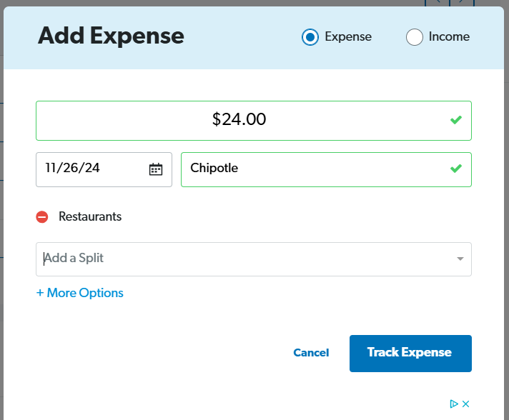Edit the $24.00 amount field
The image size is (509, 420).
[x=254, y=121]
